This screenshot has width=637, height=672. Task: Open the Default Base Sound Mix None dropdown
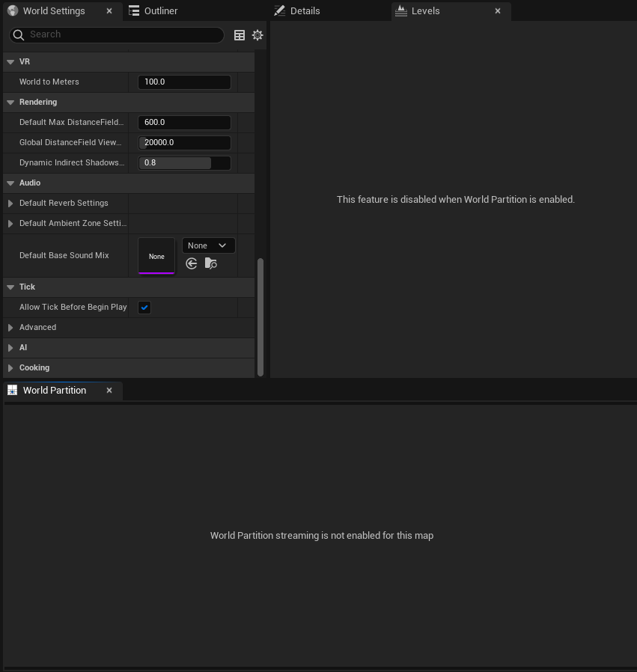[208, 245]
